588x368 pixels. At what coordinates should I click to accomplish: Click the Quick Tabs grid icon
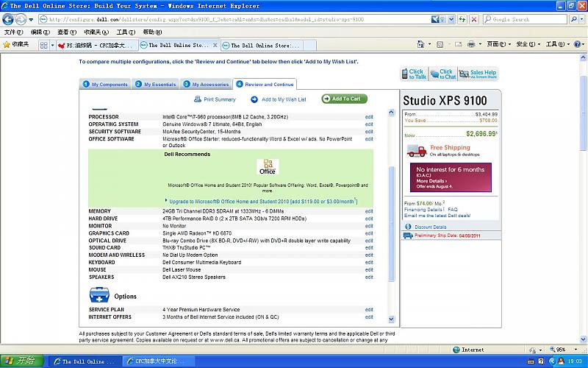tap(44, 45)
